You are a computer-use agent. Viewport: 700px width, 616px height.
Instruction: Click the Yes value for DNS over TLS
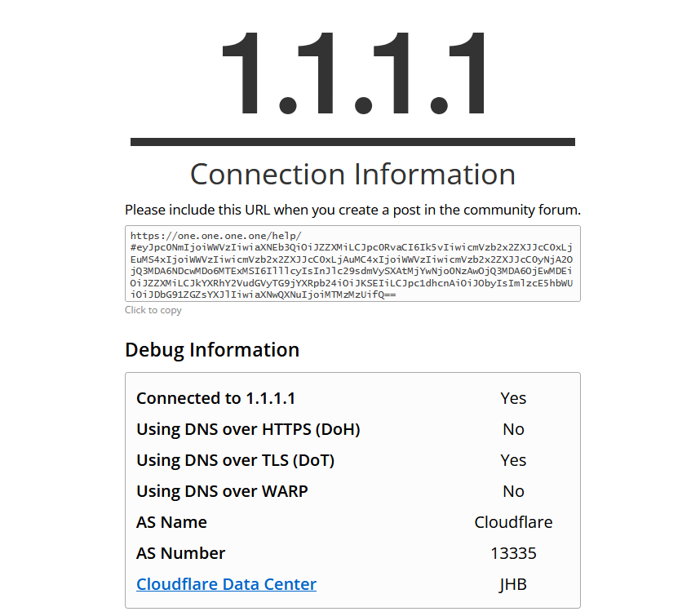513,460
